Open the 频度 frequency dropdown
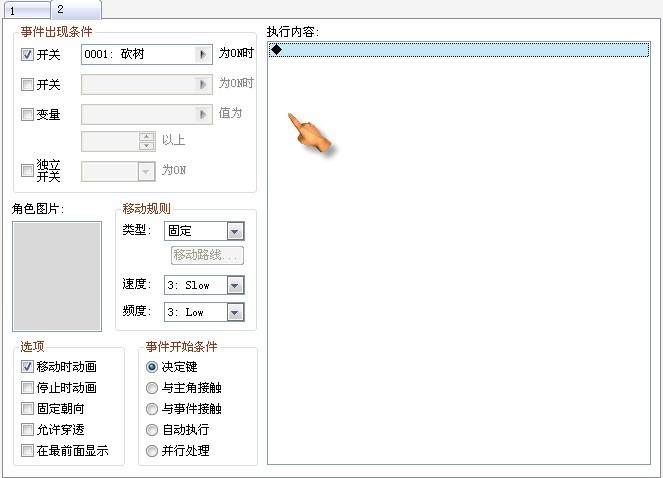This screenshot has height=478, width=663. [235, 312]
